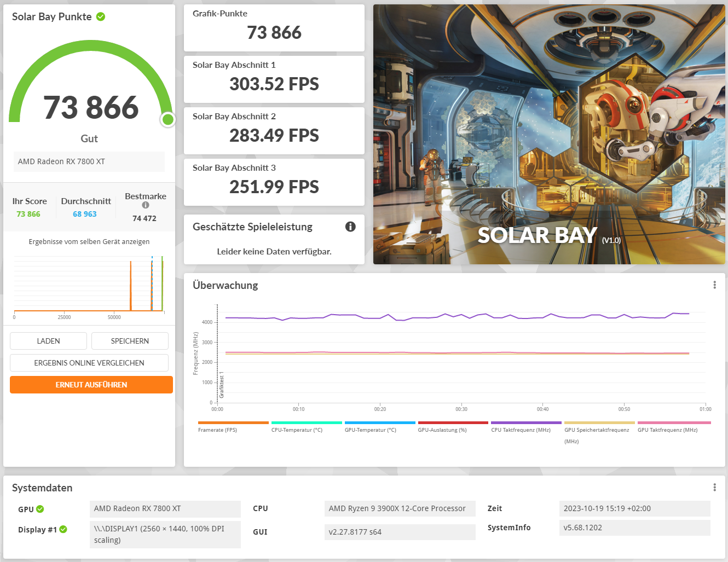This screenshot has height=562, width=728.
Task: Click the SystemInfo version v5.68.1202
Action: pos(635,528)
